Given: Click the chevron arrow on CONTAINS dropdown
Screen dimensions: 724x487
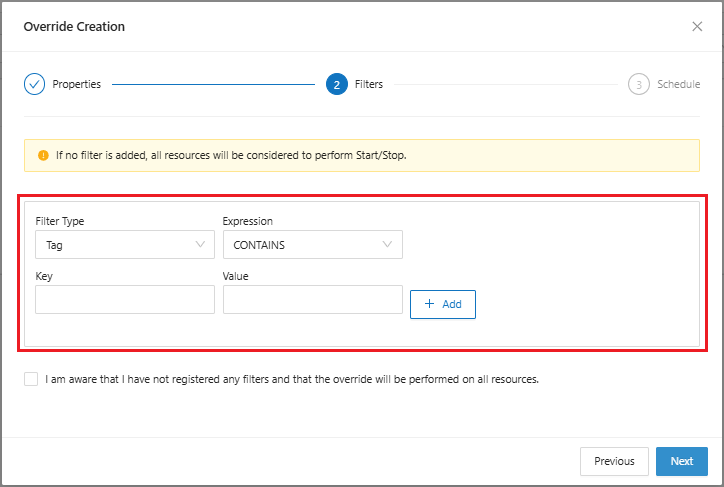Looking at the screenshot, I should tap(387, 244).
